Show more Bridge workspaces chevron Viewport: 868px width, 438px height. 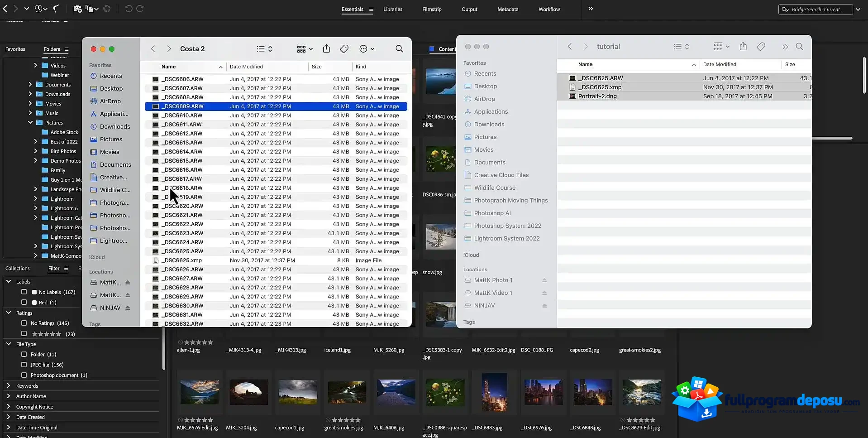[591, 9]
